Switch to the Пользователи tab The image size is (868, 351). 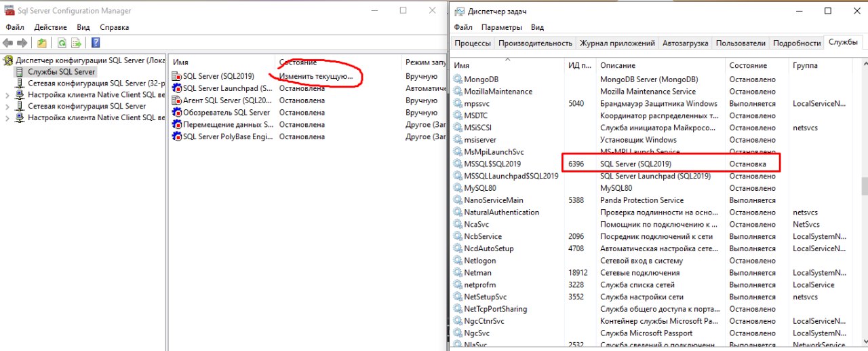click(741, 43)
